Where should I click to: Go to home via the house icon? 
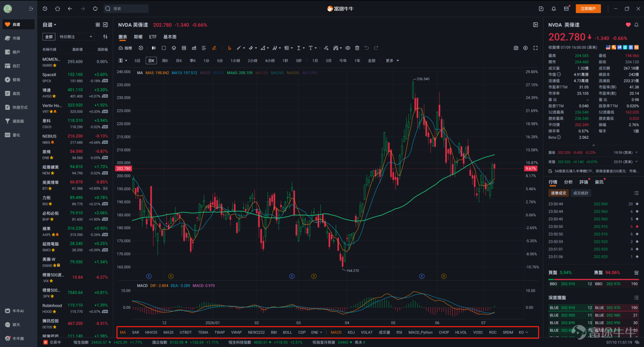pyautogui.click(x=58, y=8)
